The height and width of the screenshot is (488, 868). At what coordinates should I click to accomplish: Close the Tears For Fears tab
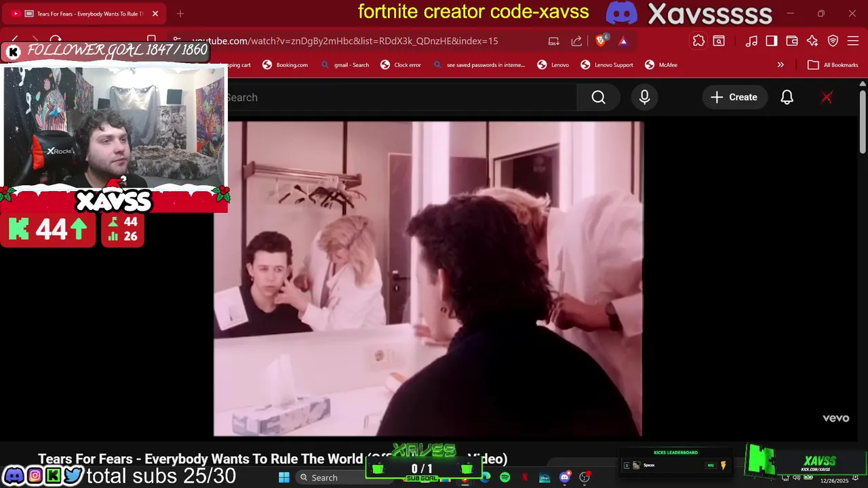point(155,14)
